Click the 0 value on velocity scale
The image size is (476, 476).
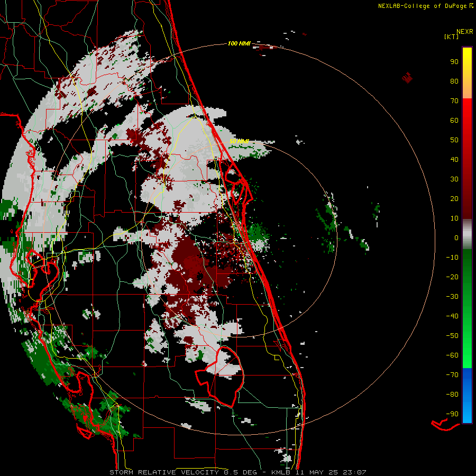[x=456, y=237]
